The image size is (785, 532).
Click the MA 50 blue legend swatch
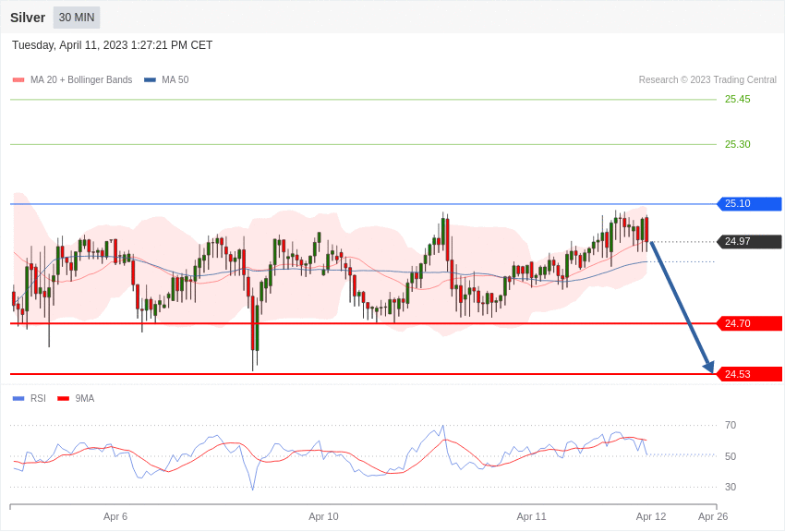pos(150,79)
